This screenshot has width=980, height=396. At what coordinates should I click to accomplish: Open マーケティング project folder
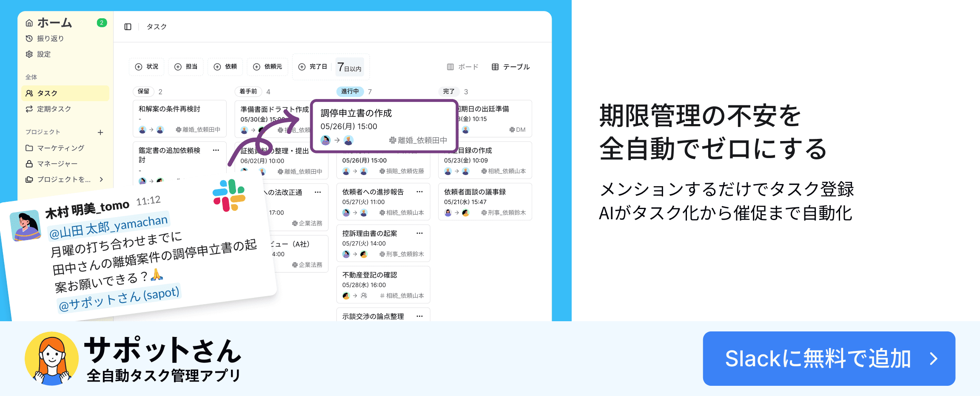coord(55,148)
